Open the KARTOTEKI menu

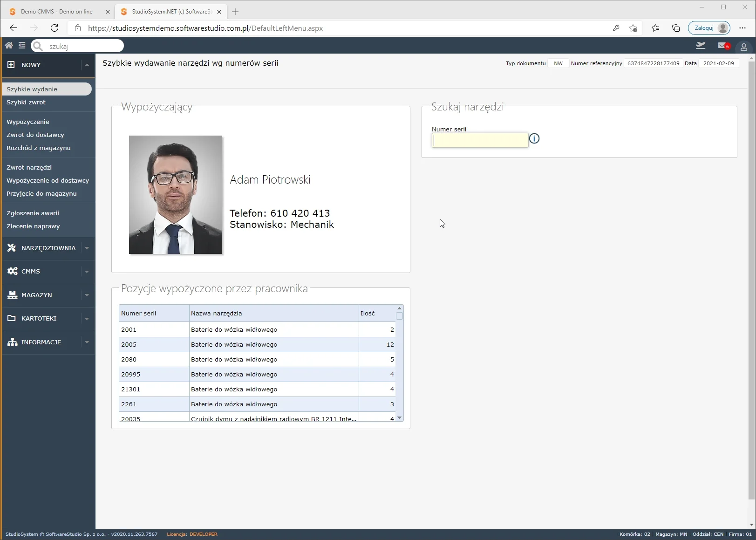pyautogui.click(x=39, y=319)
